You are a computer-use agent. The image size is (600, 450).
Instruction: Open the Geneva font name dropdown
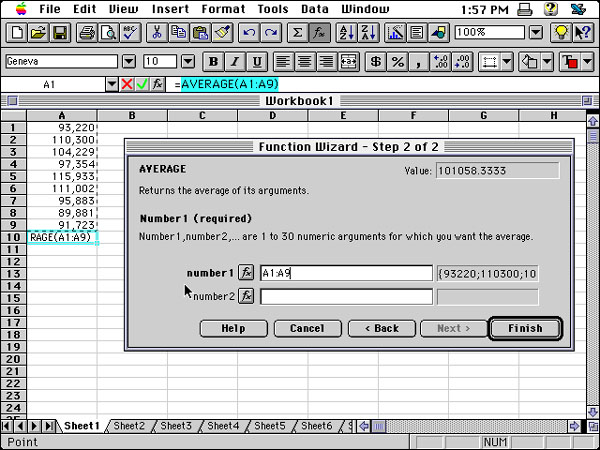click(x=128, y=61)
